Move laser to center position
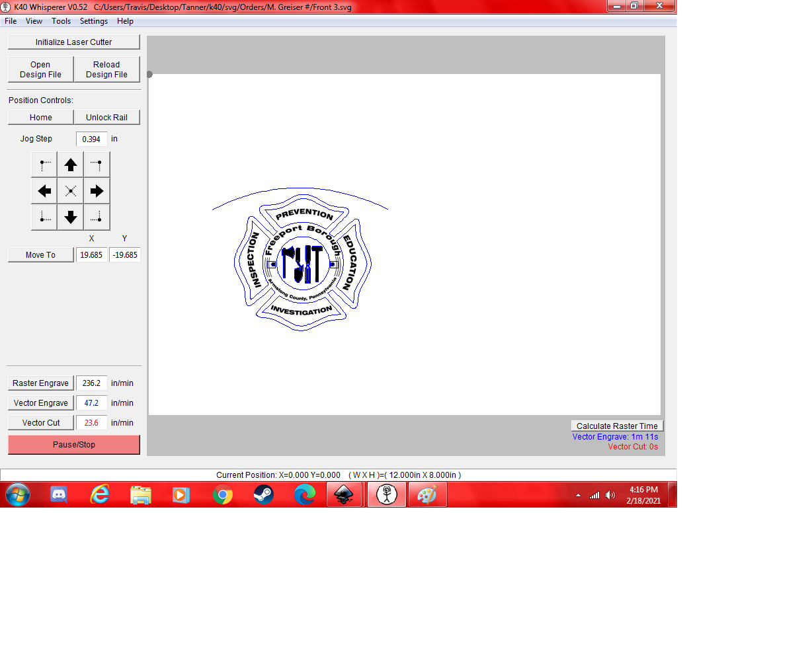The image size is (812, 653). point(71,191)
